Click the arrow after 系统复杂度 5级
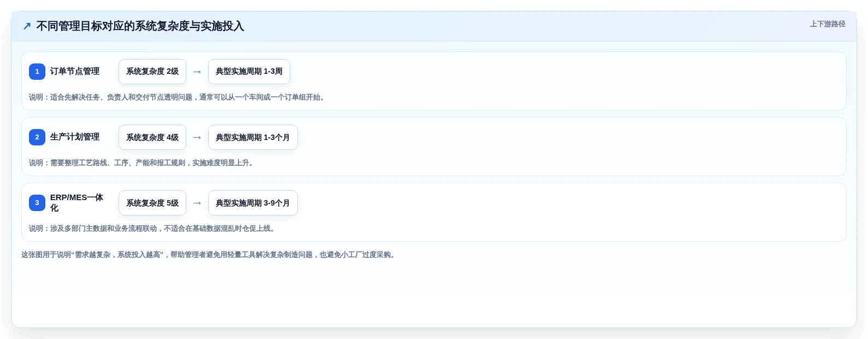The image size is (868, 339). tap(197, 203)
